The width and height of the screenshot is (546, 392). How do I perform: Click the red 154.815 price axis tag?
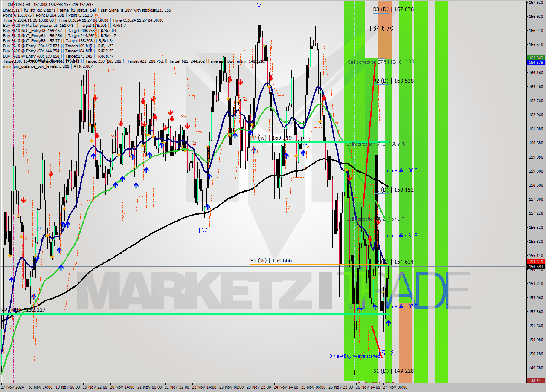pyautogui.click(x=535, y=262)
